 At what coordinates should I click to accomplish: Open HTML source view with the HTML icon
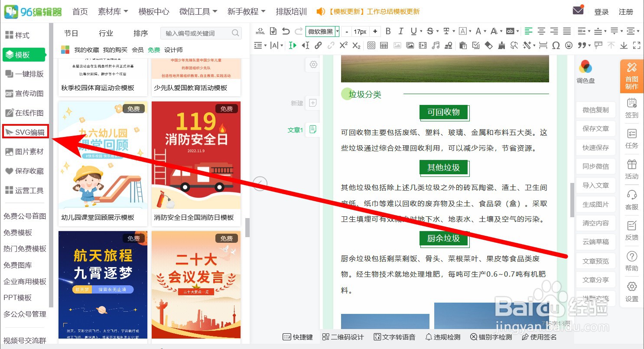point(260,31)
